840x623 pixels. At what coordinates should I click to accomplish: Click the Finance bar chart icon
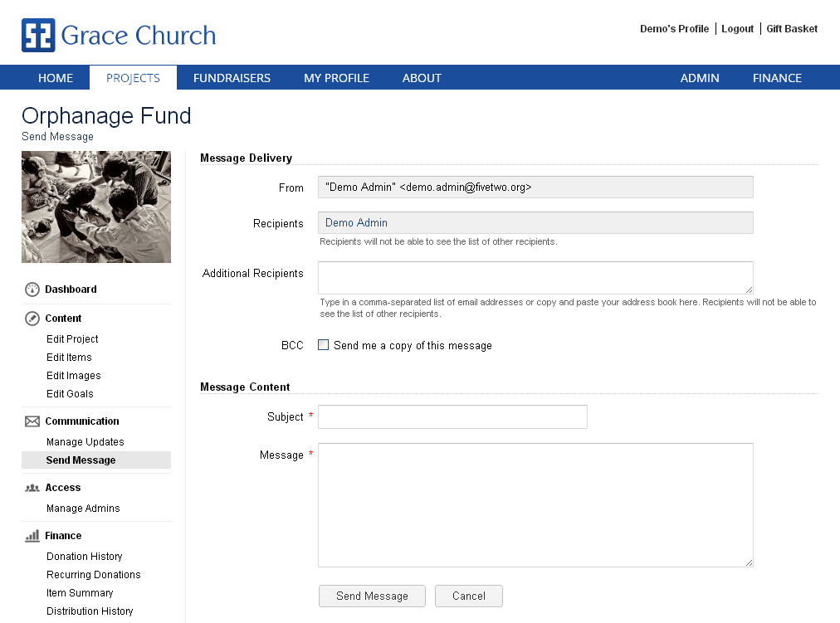coord(32,536)
